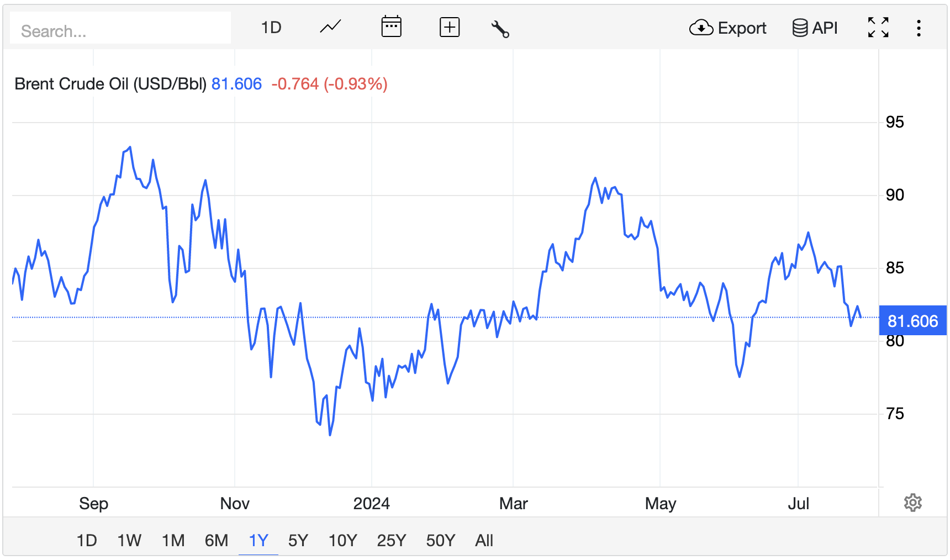
Task: Click the Sep date axis label
Action: (x=93, y=504)
